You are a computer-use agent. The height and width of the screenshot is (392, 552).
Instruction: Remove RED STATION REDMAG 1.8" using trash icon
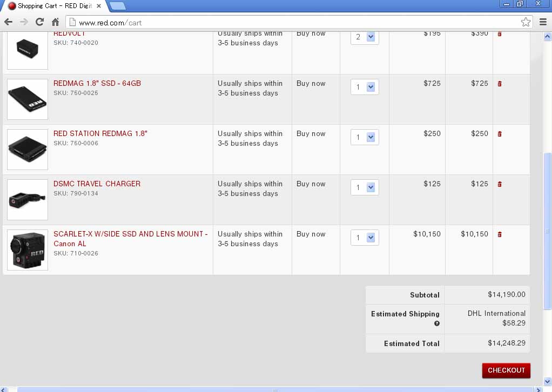click(500, 134)
